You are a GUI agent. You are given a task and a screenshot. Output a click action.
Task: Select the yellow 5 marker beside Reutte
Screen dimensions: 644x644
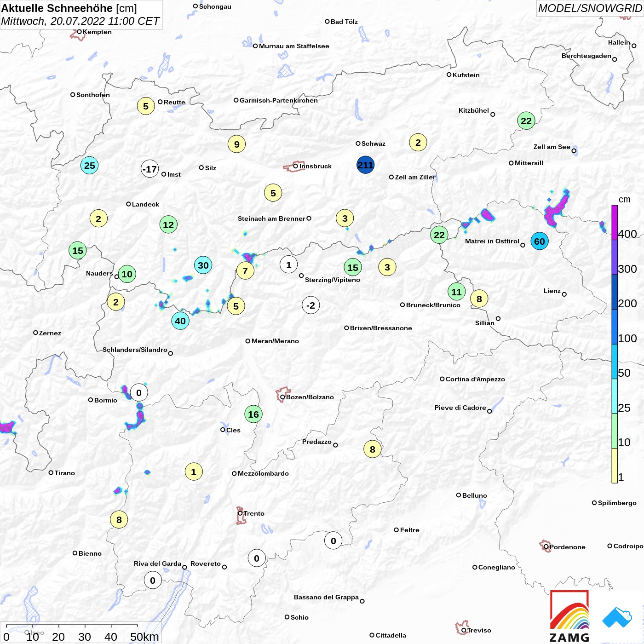point(146,106)
